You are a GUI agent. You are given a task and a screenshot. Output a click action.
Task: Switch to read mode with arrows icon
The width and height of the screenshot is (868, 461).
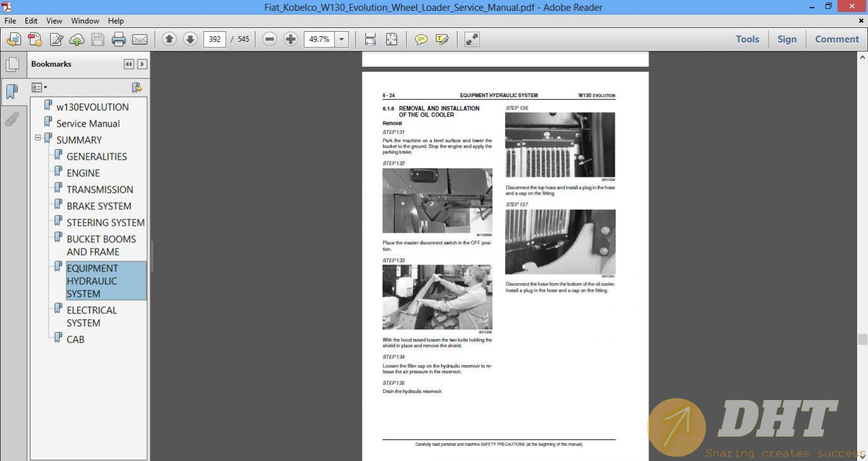(472, 39)
